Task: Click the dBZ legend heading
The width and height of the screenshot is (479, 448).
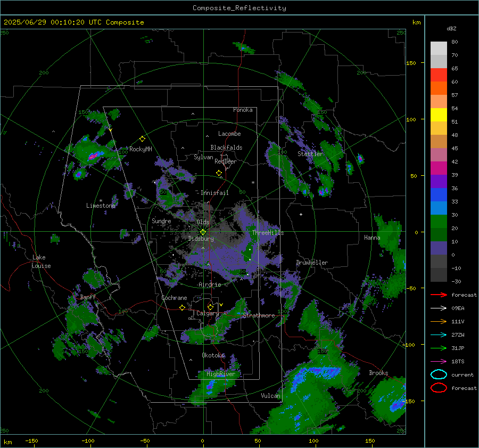Action: (451, 28)
